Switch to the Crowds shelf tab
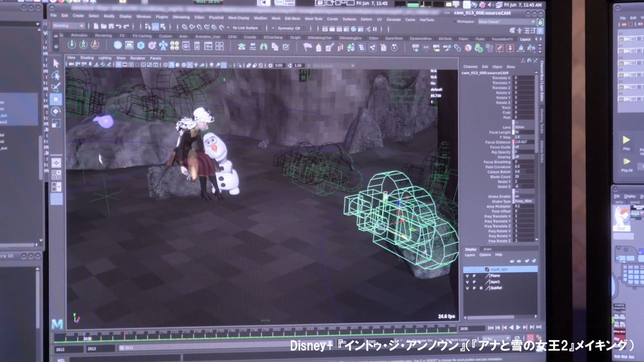Image resolution: width=644 pixels, height=362 pixels. (250, 37)
